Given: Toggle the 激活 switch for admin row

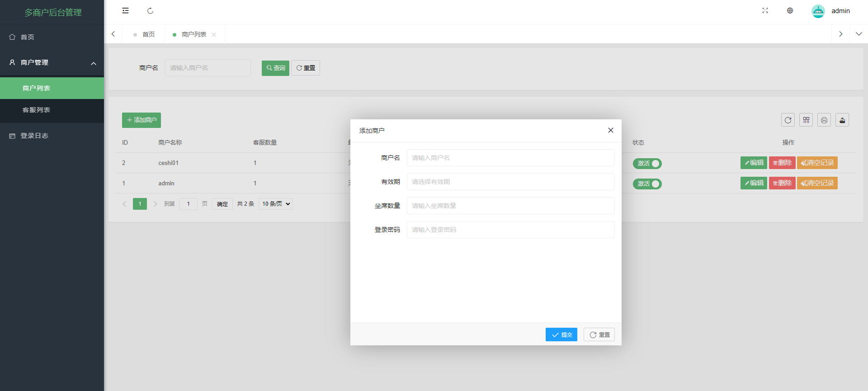Looking at the screenshot, I should (647, 184).
